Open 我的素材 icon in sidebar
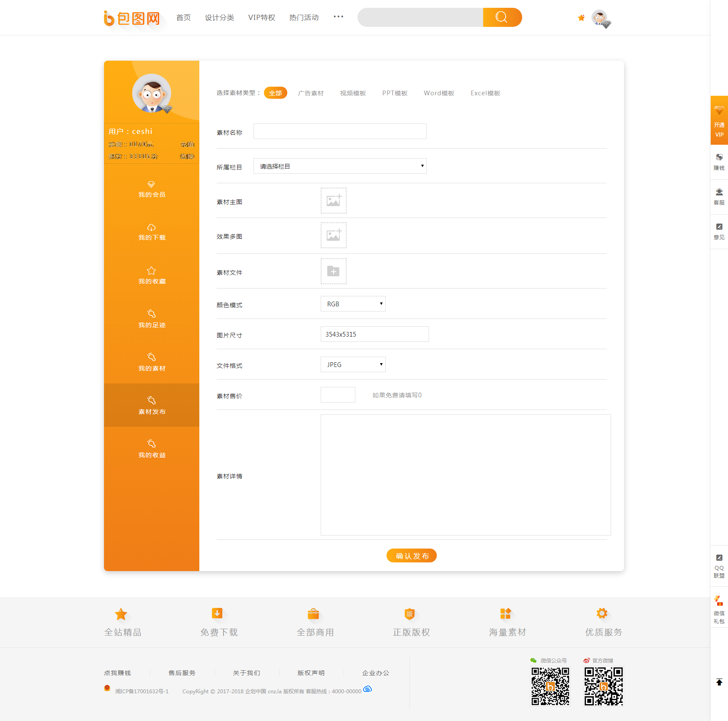Image resolution: width=728 pixels, height=721 pixels. coord(151,357)
